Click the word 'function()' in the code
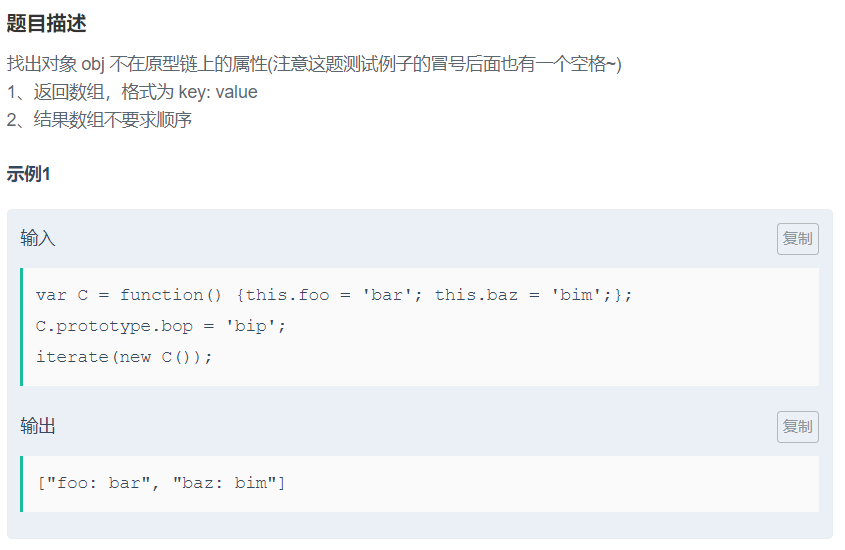845x550 pixels. pos(171,295)
